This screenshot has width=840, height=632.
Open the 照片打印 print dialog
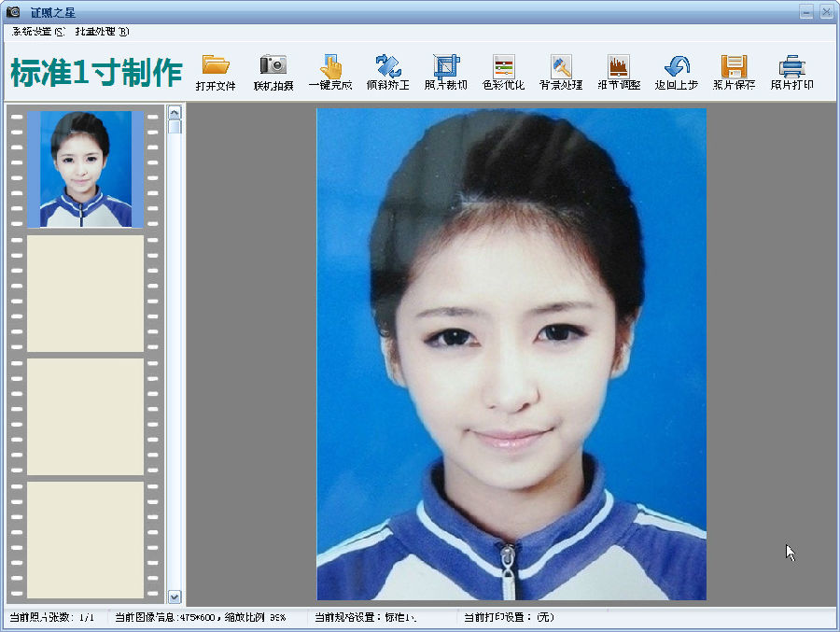click(791, 73)
